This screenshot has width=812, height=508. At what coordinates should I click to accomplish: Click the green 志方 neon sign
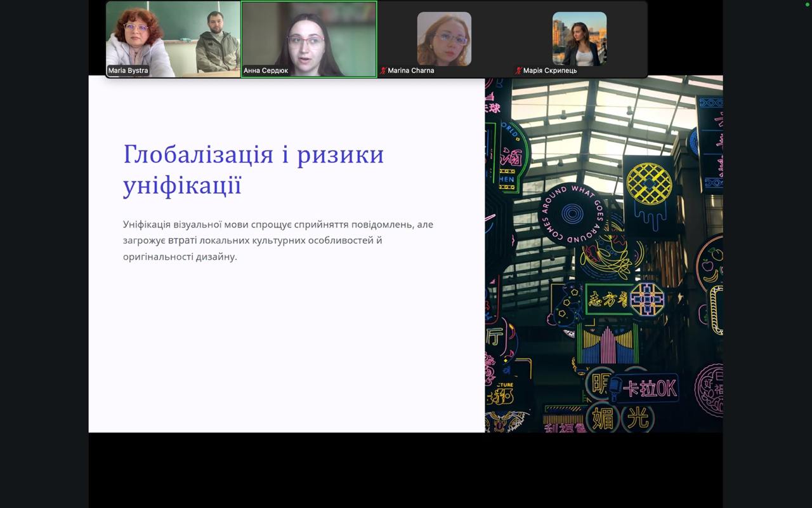(x=607, y=300)
